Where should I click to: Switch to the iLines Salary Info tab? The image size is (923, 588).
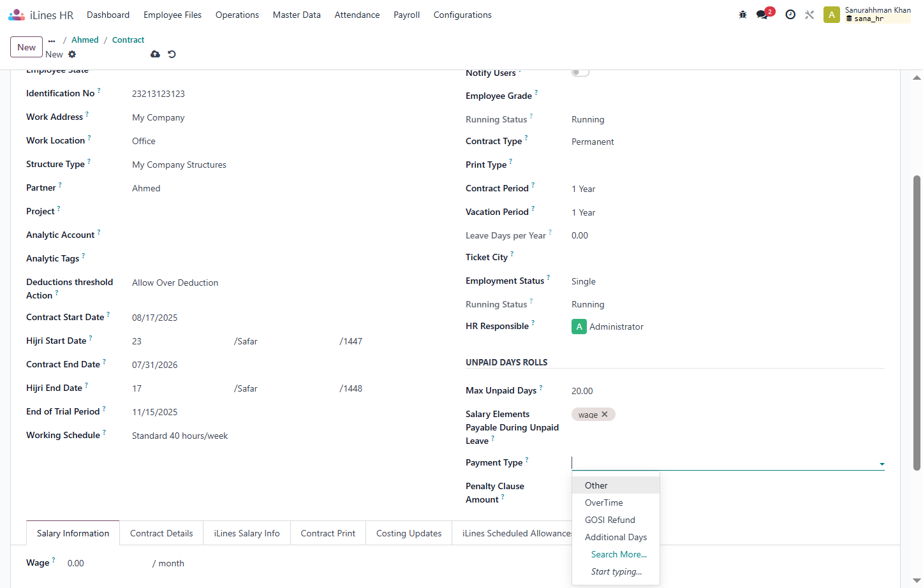pos(247,533)
